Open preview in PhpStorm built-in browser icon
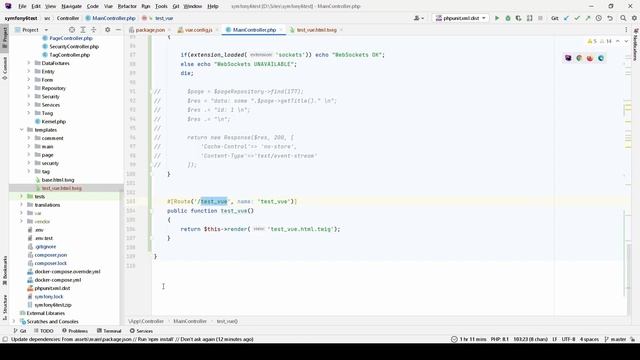This screenshot has width=640, height=360. pyautogui.click(x=568, y=58)
